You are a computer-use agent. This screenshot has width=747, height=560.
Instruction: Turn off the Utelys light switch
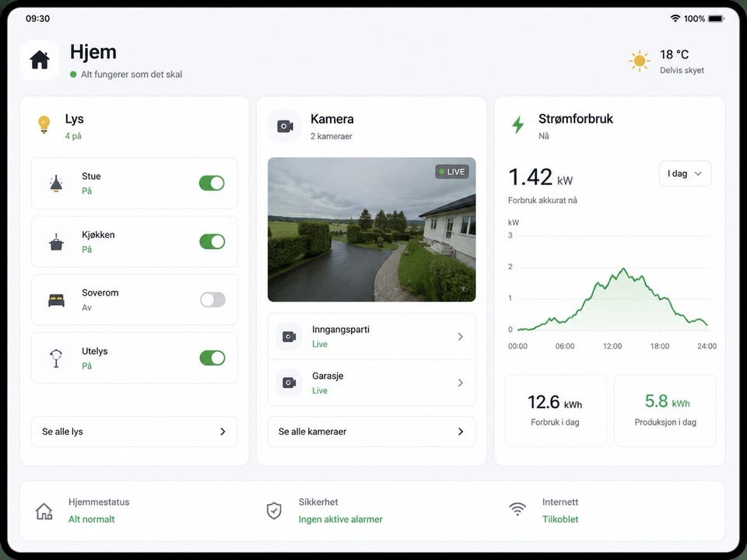(212, 358)
